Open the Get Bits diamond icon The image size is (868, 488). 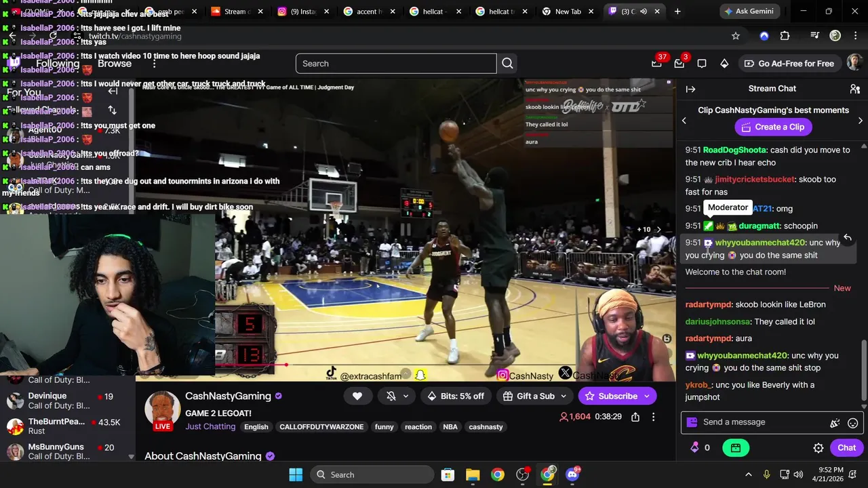pyautogui.click(x=724, y=64)
